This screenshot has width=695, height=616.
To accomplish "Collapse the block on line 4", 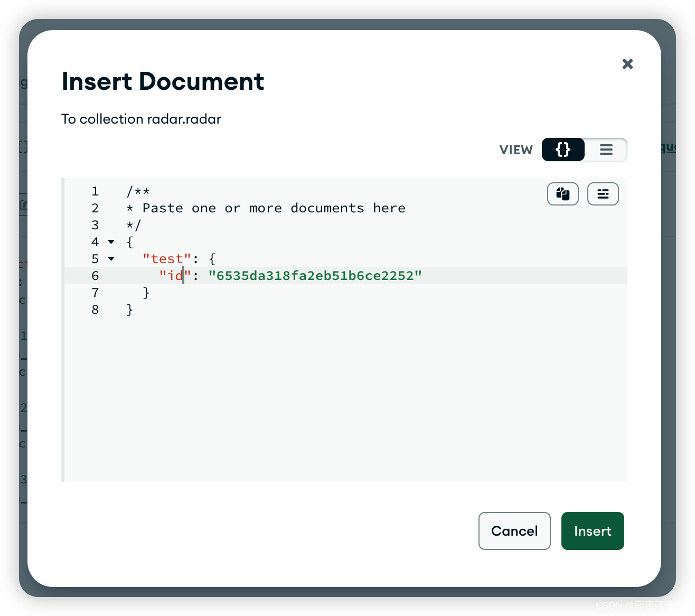I will (111, 242).
